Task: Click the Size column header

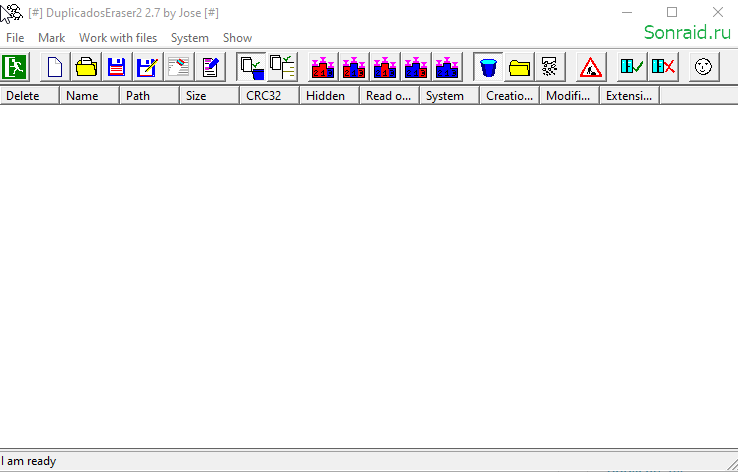Action: (209, 96)
